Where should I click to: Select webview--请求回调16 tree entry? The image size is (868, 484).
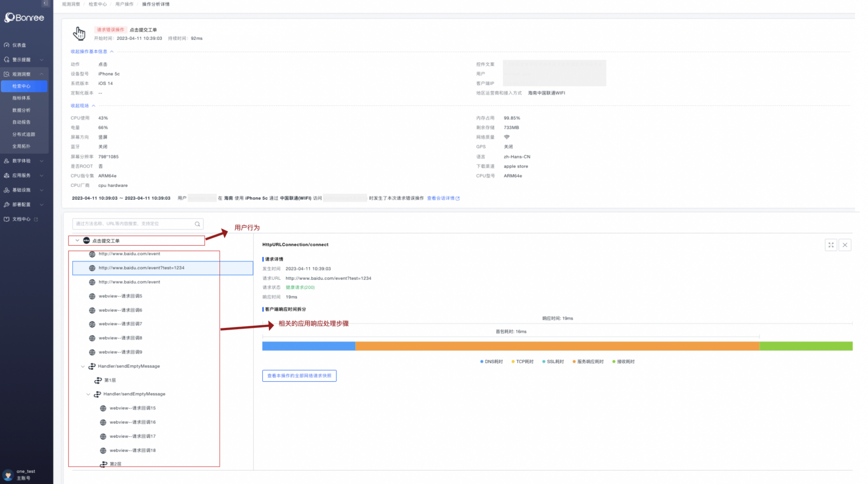(x=132, y=422)
